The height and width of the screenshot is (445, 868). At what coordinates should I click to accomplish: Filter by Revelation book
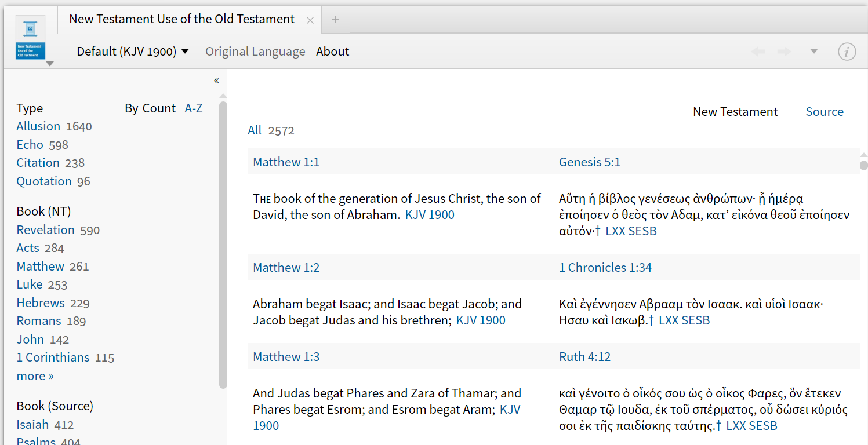45,230
